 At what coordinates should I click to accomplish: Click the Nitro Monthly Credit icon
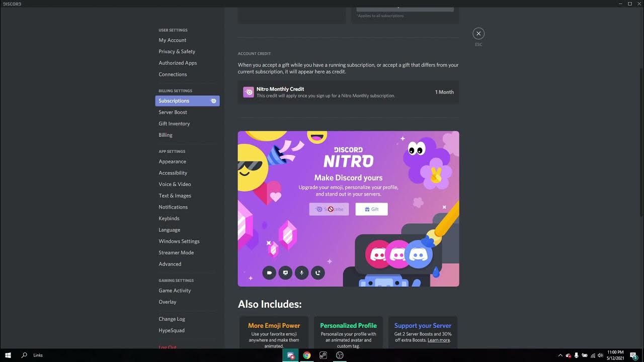click(249, 92)
